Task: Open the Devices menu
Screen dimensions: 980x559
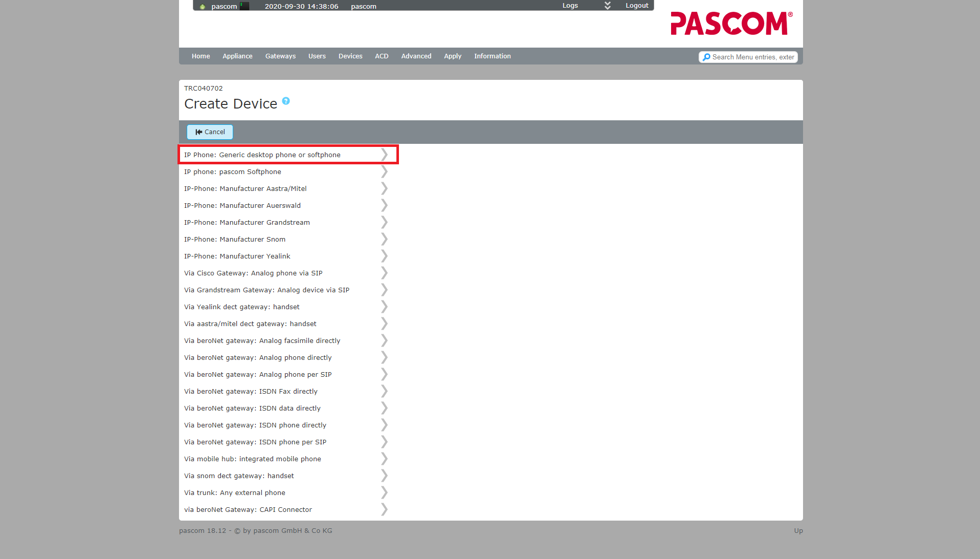Action: 350,56
